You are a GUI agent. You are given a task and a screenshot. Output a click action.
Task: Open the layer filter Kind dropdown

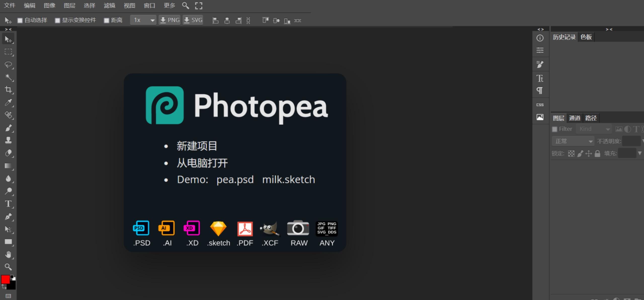594,129
